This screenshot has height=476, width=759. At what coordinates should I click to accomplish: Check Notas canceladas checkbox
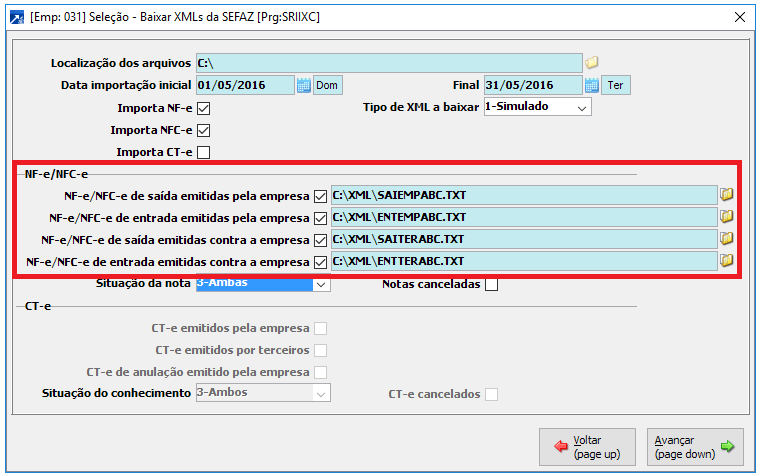[x=491, y=284]
